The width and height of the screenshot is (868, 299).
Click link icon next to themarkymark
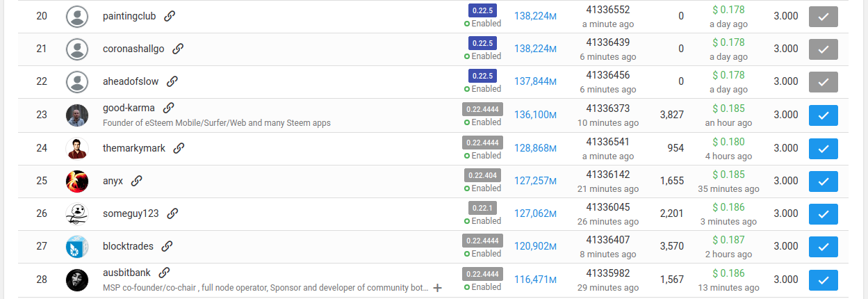pyautogui.click(x=179, y=148)
